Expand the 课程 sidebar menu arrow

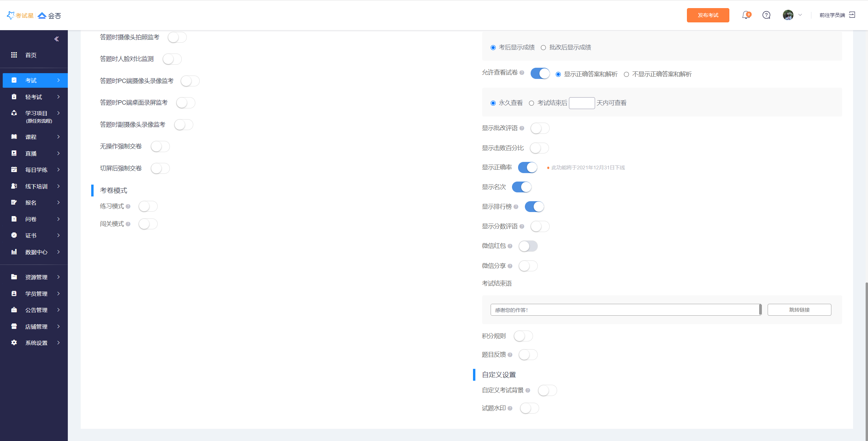click(59, 137)
